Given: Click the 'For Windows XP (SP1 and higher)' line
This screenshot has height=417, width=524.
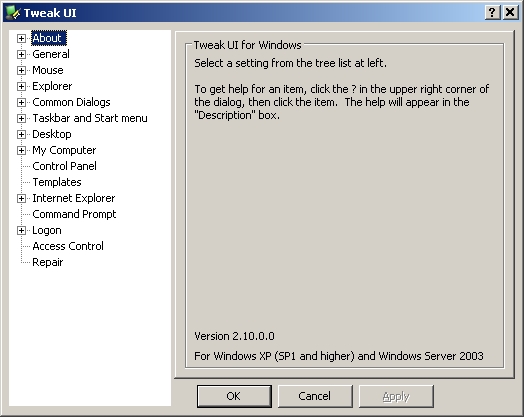Looking at the screenshot, I should (x=339, y=356).
